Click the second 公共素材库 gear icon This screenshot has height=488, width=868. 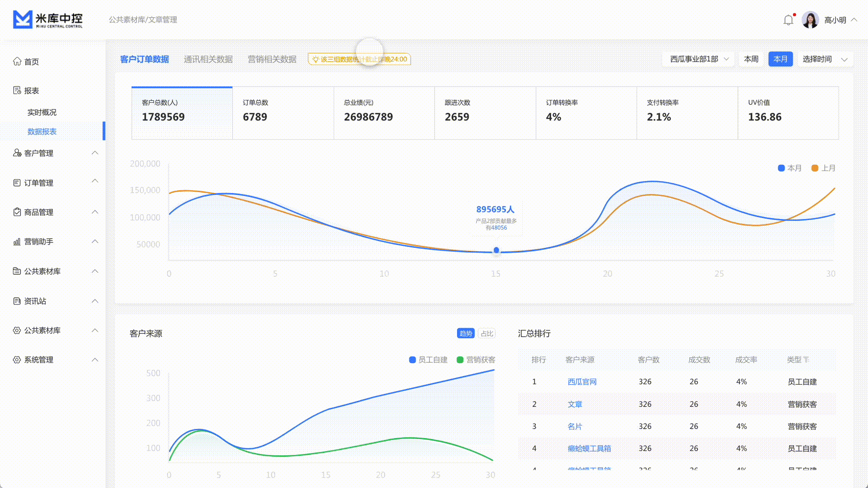point(17,330)
